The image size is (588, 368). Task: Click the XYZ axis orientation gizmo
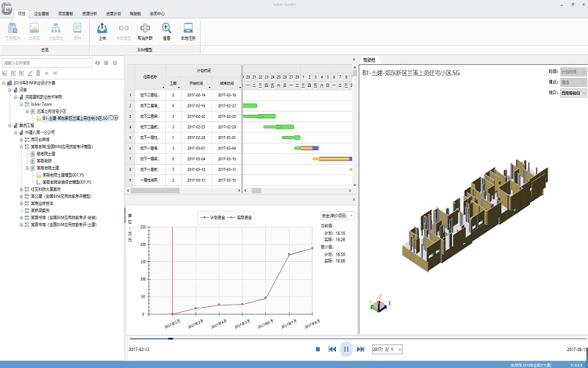pos(380,303)
